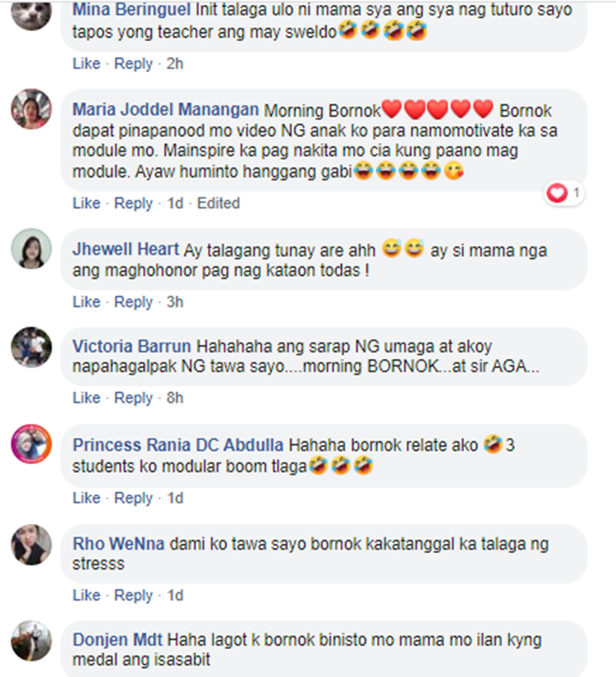This screenshot has width=616, height=677.
Task: Click the 3h timestamp on Jhewell Heart's comment
Action: pos(175,302)
